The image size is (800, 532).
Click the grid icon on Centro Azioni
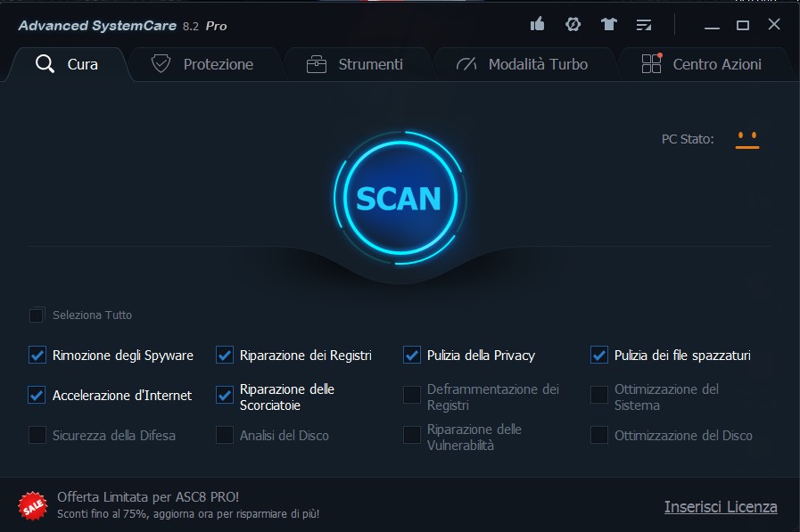pos(652,63)
